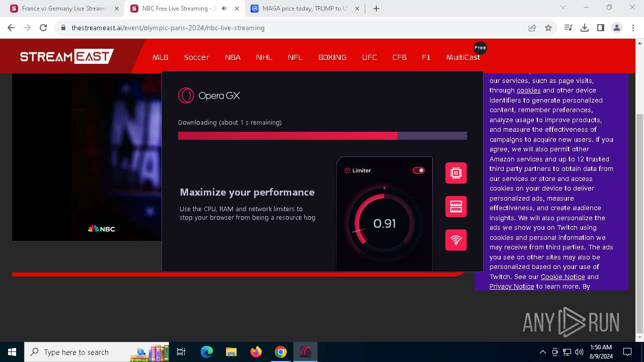Launch Microsoft Edge from the taskbar
Screen dimensions: 644x362
[207, 352]
